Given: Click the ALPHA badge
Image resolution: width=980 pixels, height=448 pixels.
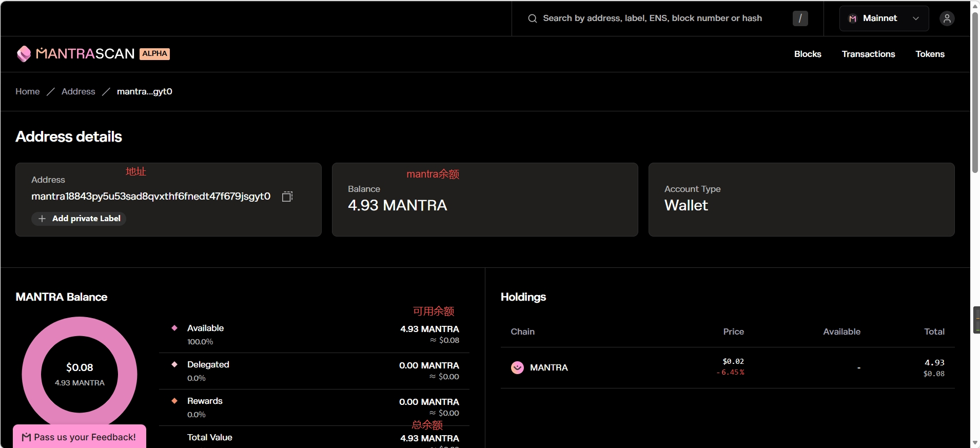Looking at the screenshot, I should (154, 54).
